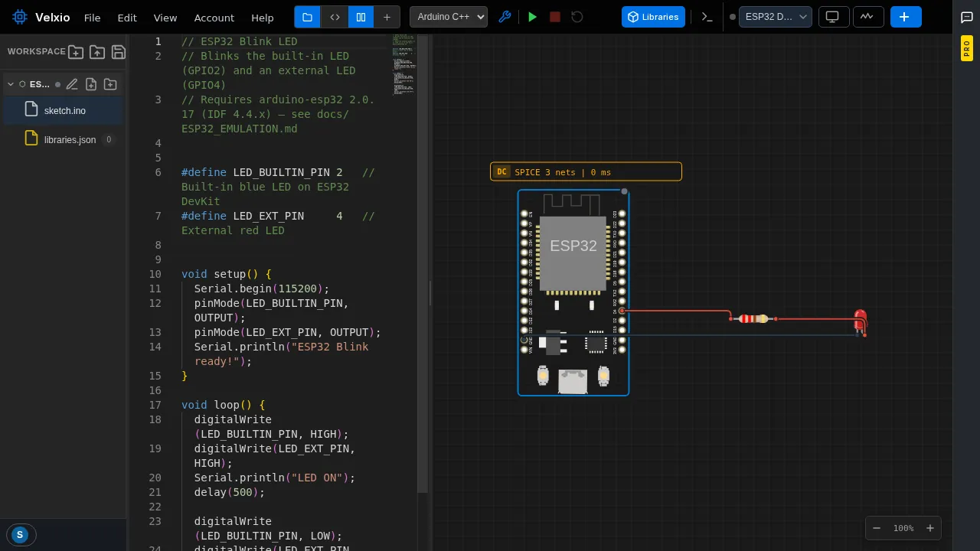Screen dimensions: 980x551
Task: Rename the ESP project with the pencil icon
Action: [72, 84]
